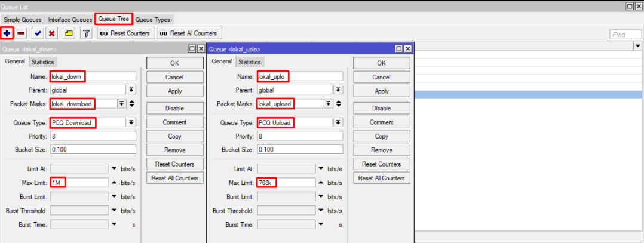Click Comment in the lokal_uplo dialog
Image resolution: width=644 pixels, height=243 pixels.
coord(382,122)
